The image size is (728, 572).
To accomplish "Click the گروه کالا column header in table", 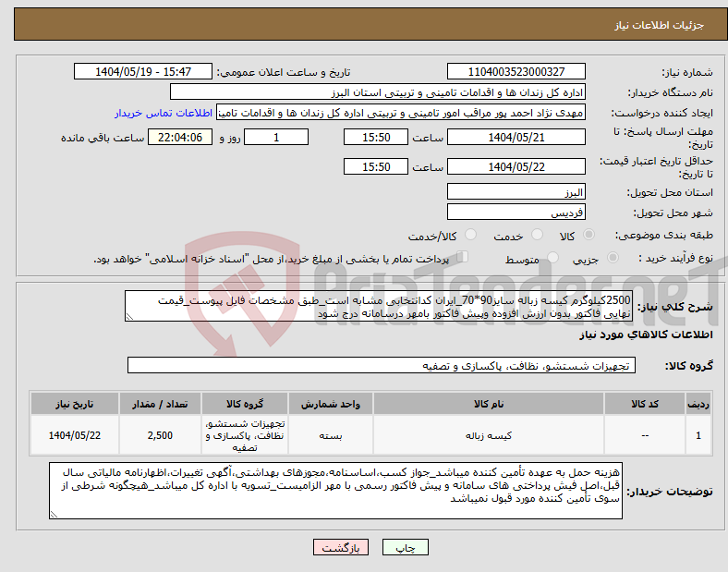I will [x=245, y=404].
